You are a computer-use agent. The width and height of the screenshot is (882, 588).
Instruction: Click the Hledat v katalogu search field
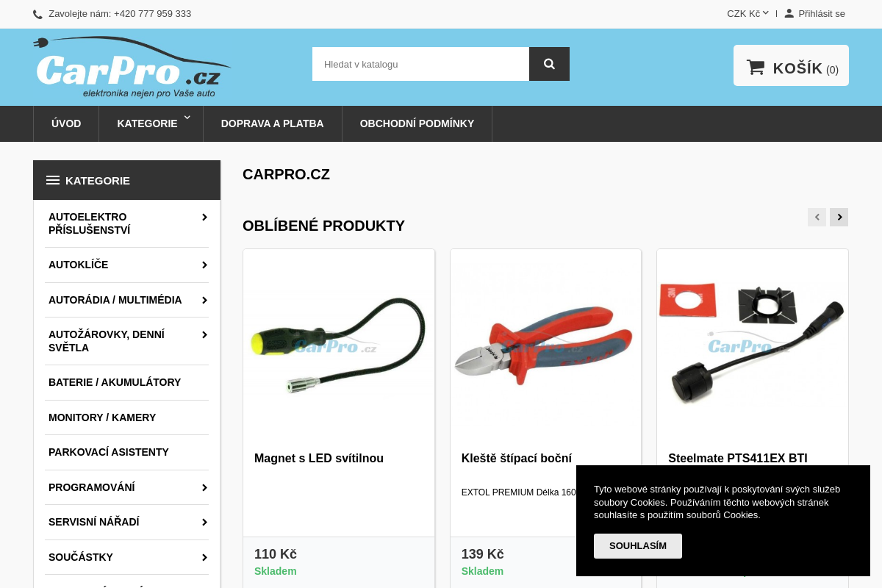(x=420, y=64)
